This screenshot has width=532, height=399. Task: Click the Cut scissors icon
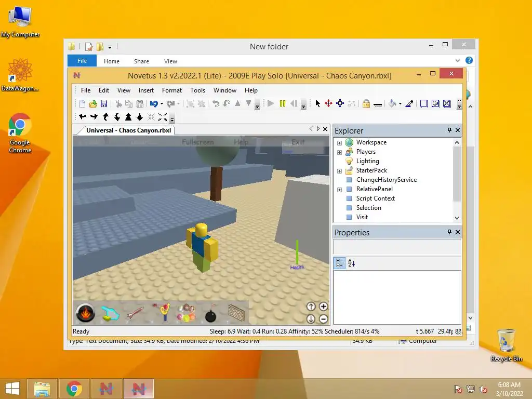(118, 103)
